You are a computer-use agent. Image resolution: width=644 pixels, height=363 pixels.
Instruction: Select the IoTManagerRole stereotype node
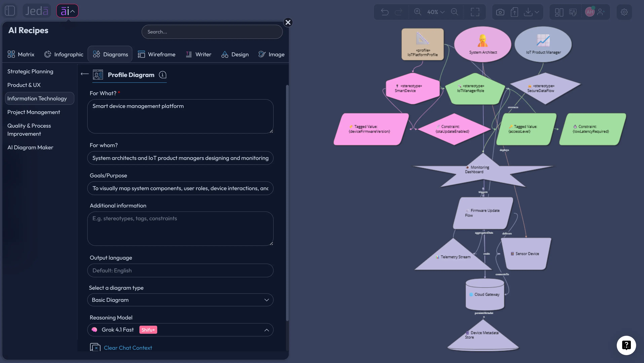[475, 88]
